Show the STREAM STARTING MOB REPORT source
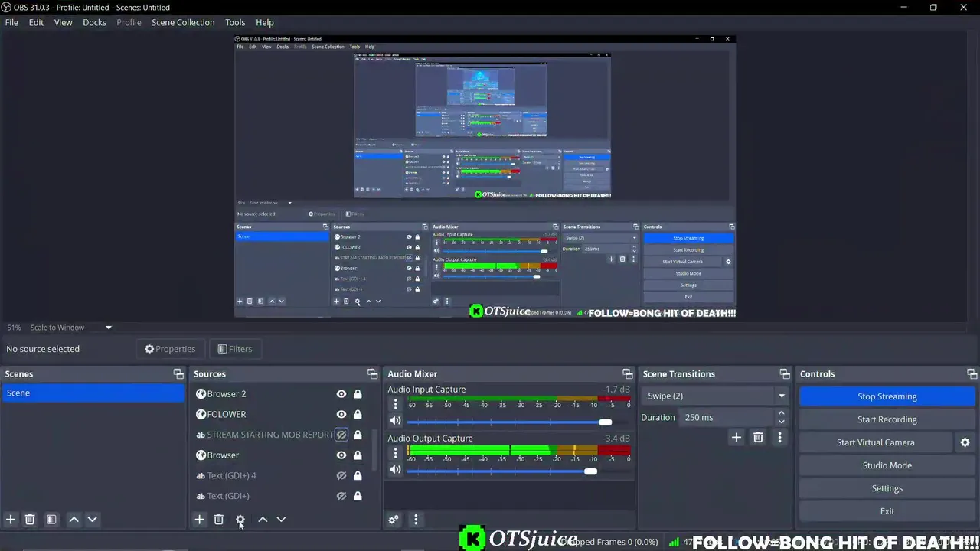The image size is (980, 551). click(341, 435)
